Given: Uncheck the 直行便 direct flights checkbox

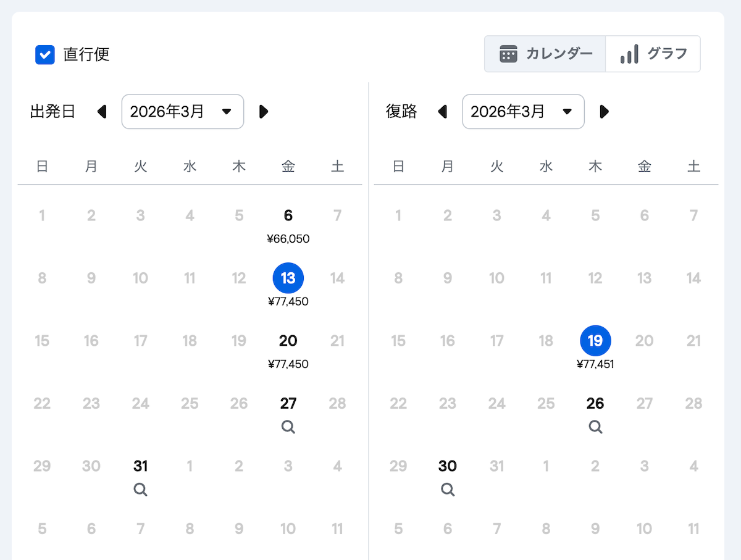Looking at the screenshot, I should pyautogui.click(x=46, y=54).
